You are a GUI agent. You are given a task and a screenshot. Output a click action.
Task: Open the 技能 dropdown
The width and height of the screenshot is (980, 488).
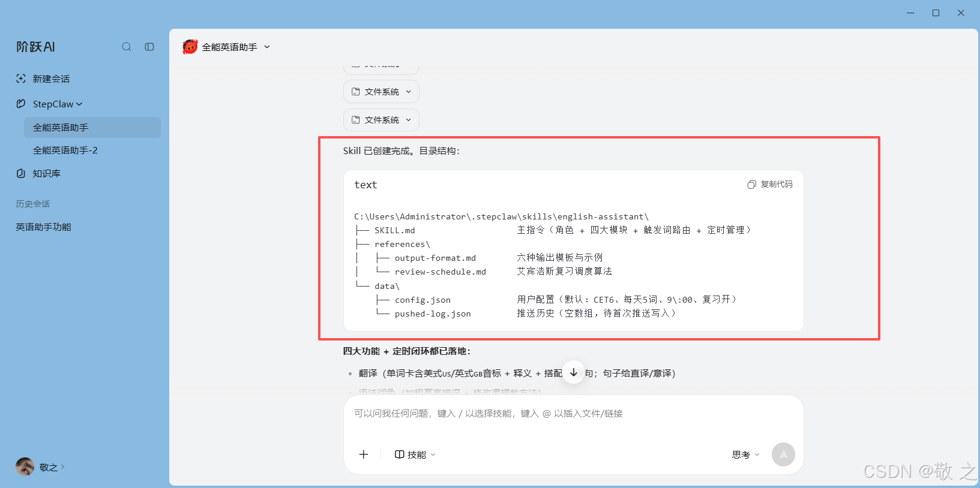click(415, 454)
